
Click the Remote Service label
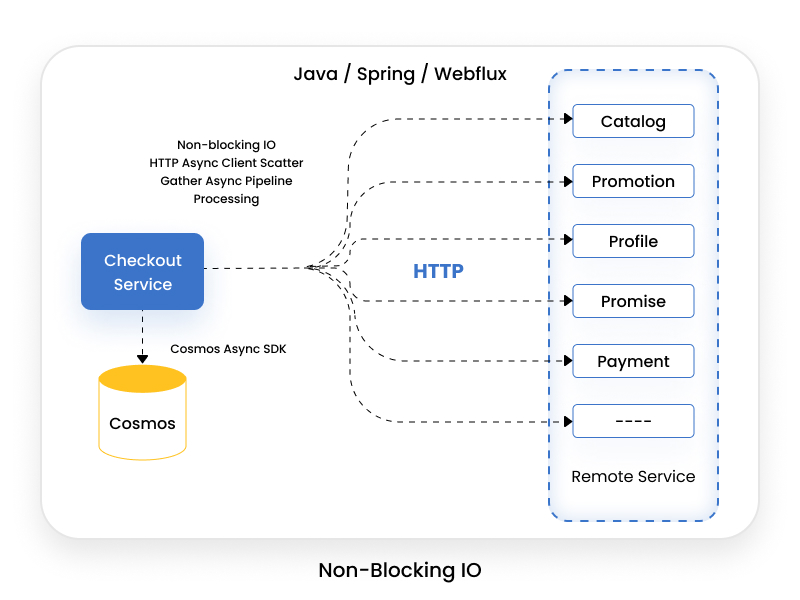coord(633,477)
